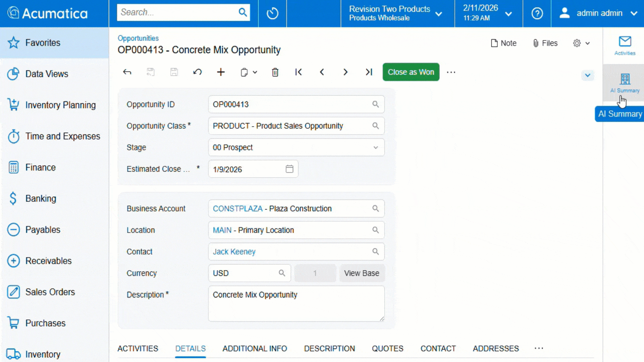Open the customization gear icon

(x=577, y=43)
